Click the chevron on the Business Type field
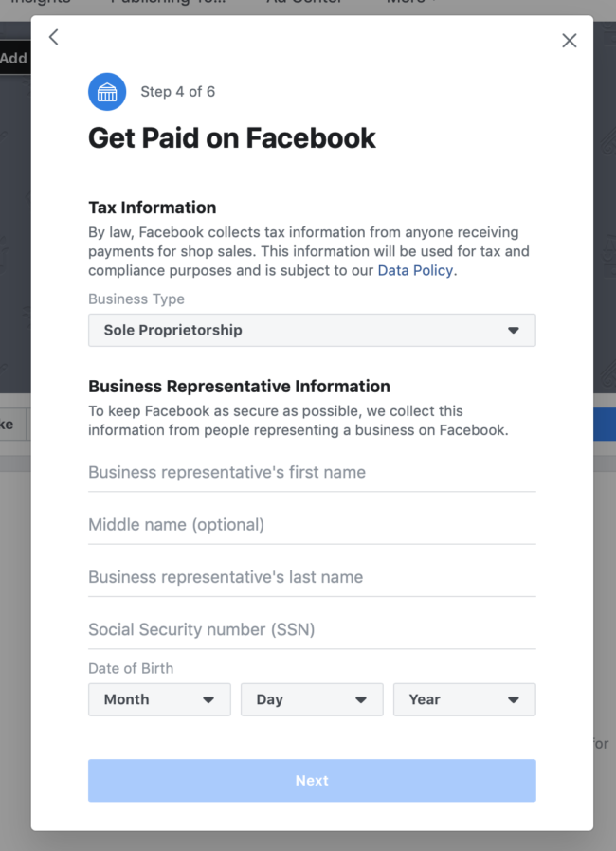Image resolution: width=616 pixels, height=851 pixels. [x=514, y=330]
